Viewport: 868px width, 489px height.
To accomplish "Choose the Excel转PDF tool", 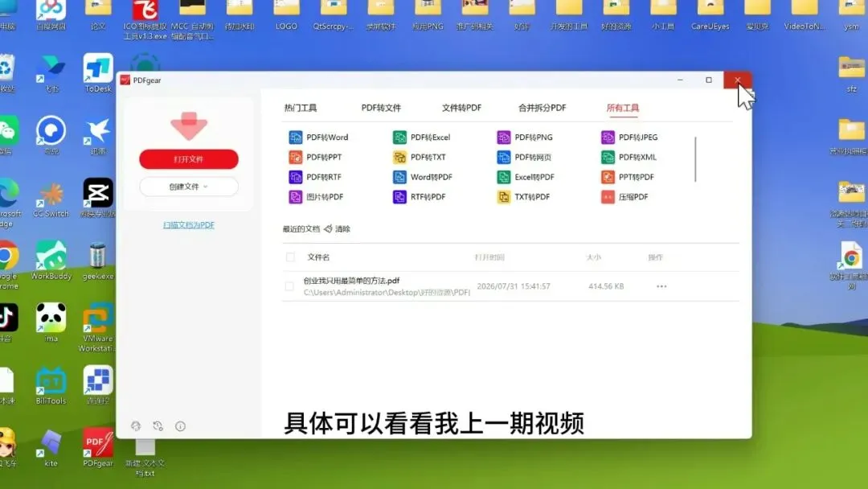I will click(x=526, y=177).
